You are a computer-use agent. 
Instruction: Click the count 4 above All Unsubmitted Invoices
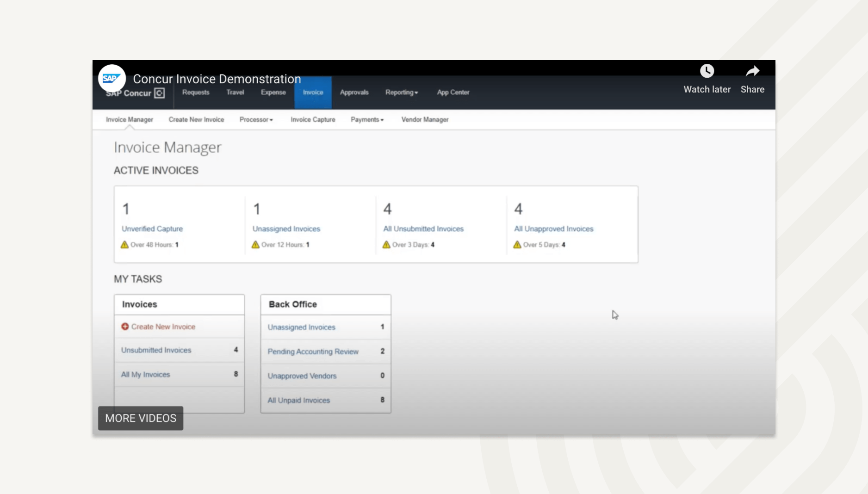(x=387, y=209)
